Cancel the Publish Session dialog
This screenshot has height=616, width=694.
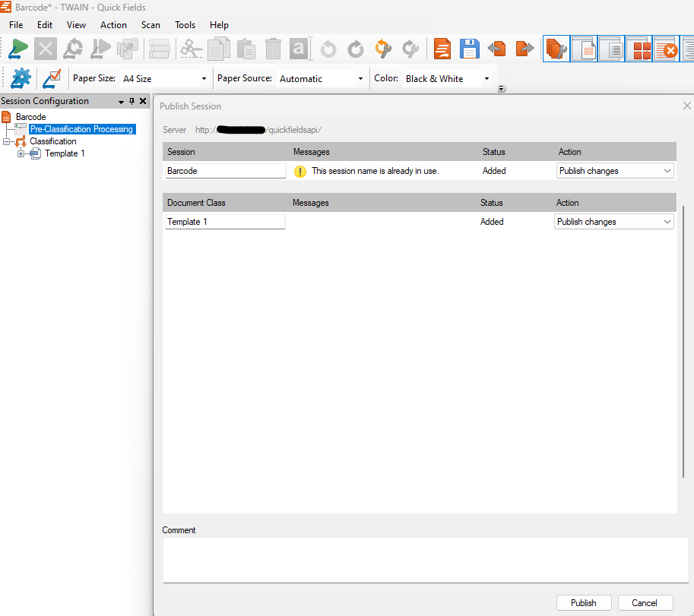(x=645, y=602)
